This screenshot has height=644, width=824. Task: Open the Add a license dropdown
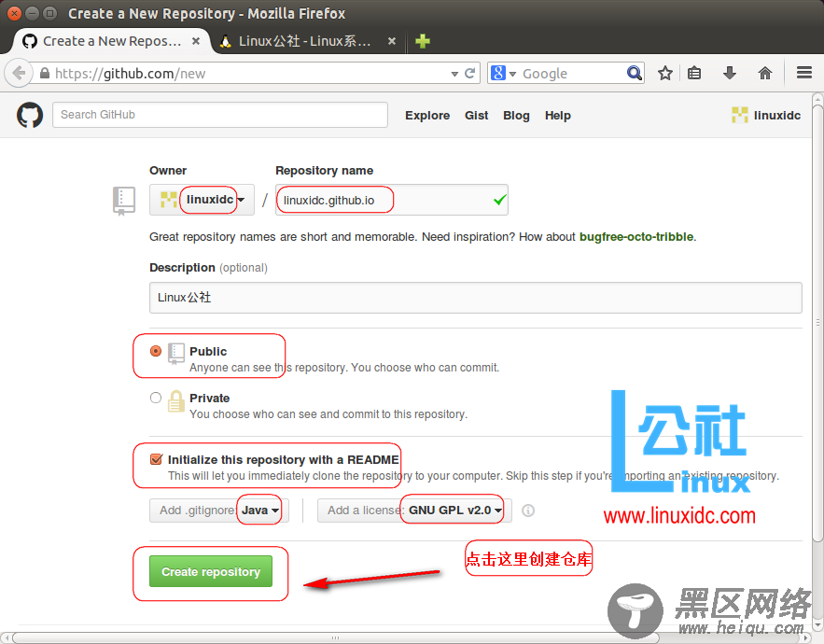414,511
